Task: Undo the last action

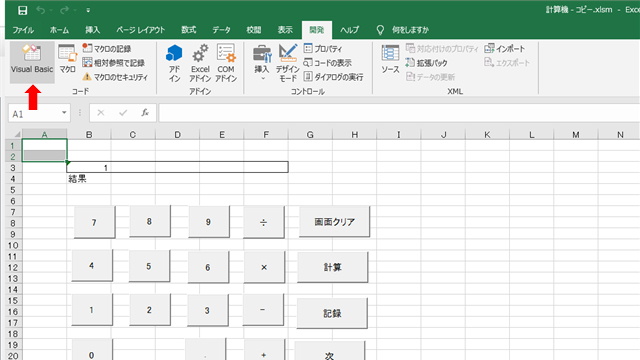Action: tap(40, 10)
